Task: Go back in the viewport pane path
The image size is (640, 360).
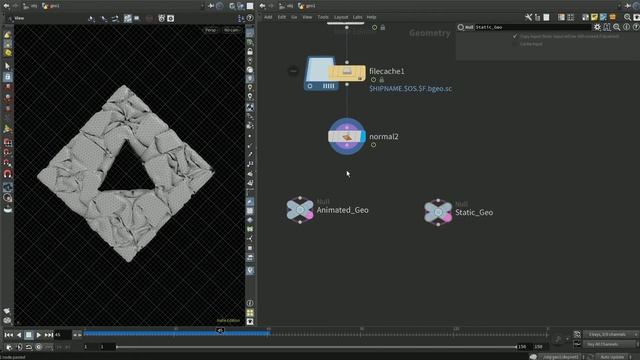Action: click(x=6, y=6)
